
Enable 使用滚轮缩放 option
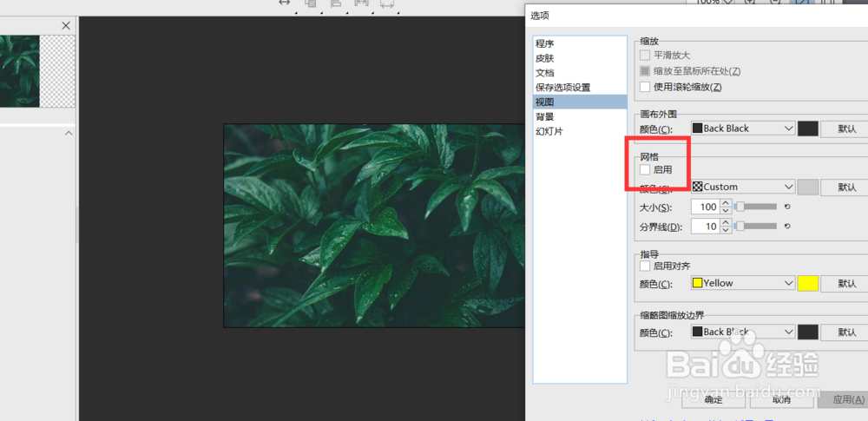[x=644, y=87]
